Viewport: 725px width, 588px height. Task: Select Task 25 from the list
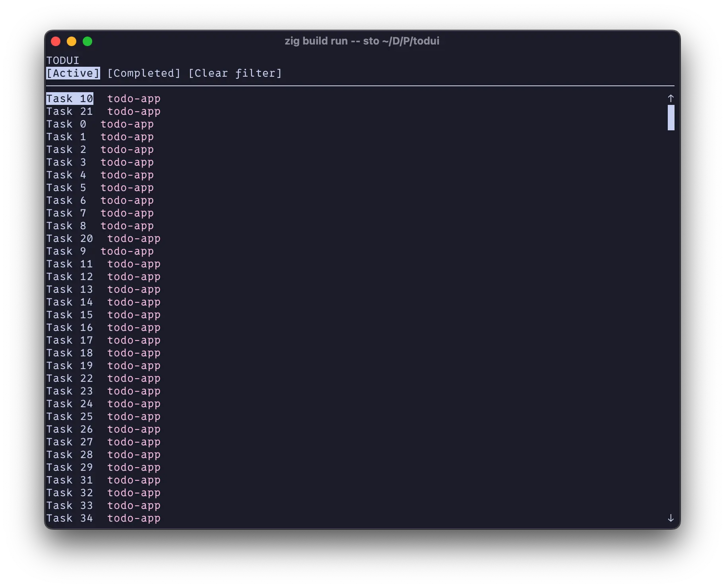(70, 416)
